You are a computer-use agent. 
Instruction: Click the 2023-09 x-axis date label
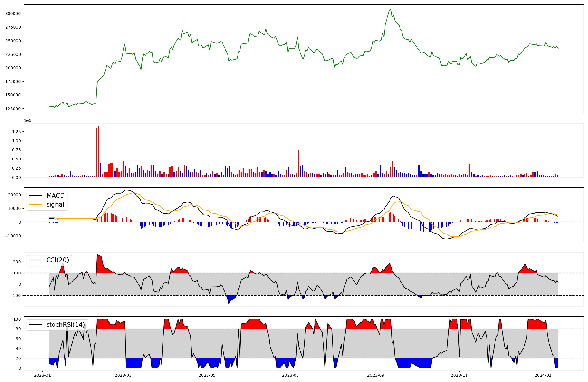(375, 375)
